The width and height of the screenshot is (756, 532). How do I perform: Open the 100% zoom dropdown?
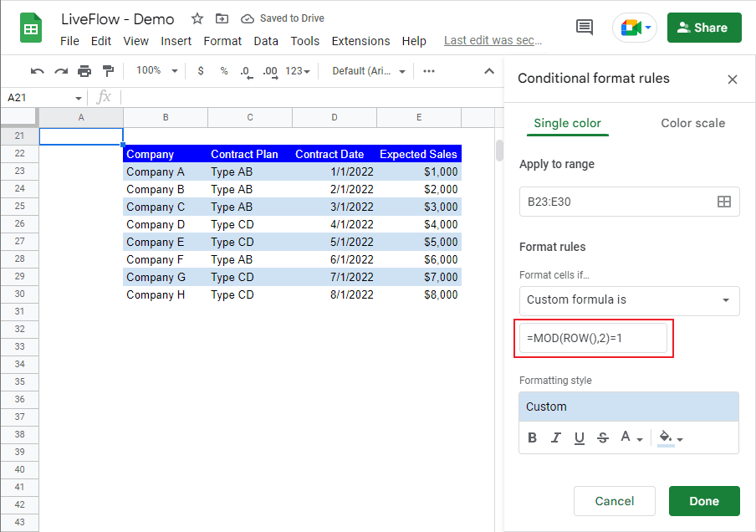coord(156,71)
